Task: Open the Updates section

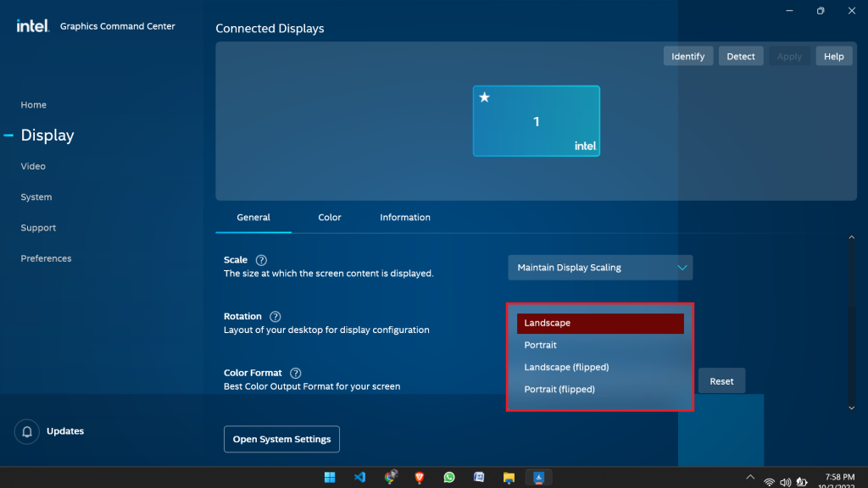Action: pyautogui.click(x=65, y=431)
